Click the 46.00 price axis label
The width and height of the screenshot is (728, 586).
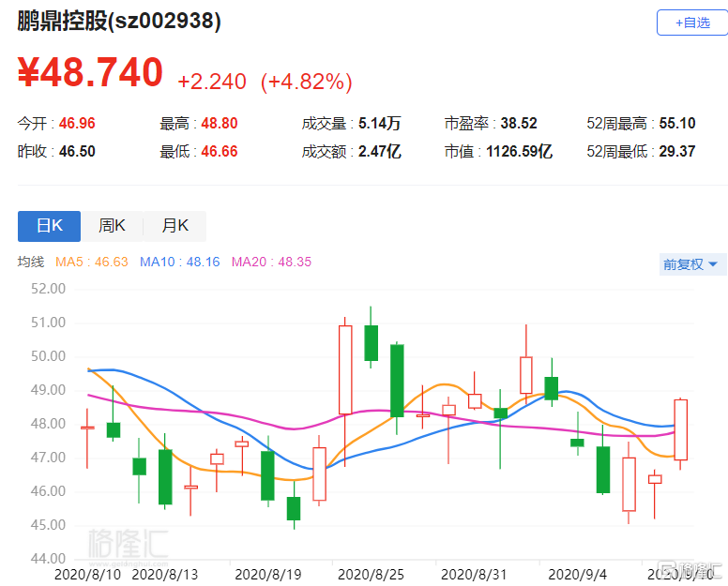pyautogui.click(x=48, y=491)
